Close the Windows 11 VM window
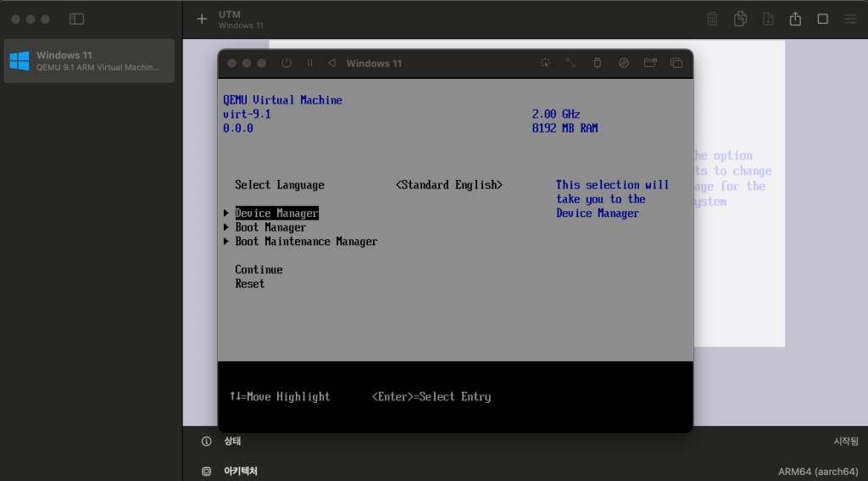Image resolution: width=868 pixels, height=481 pixels. click(231, 63)
